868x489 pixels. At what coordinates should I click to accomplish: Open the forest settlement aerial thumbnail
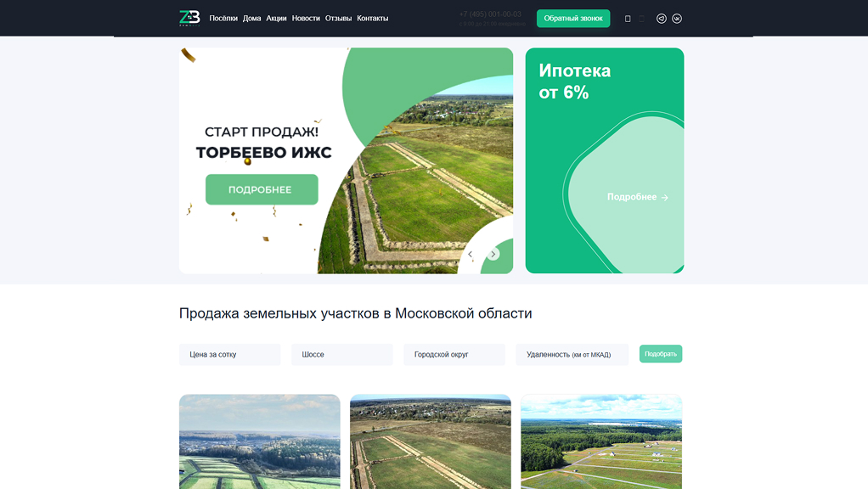pos(601,441)
